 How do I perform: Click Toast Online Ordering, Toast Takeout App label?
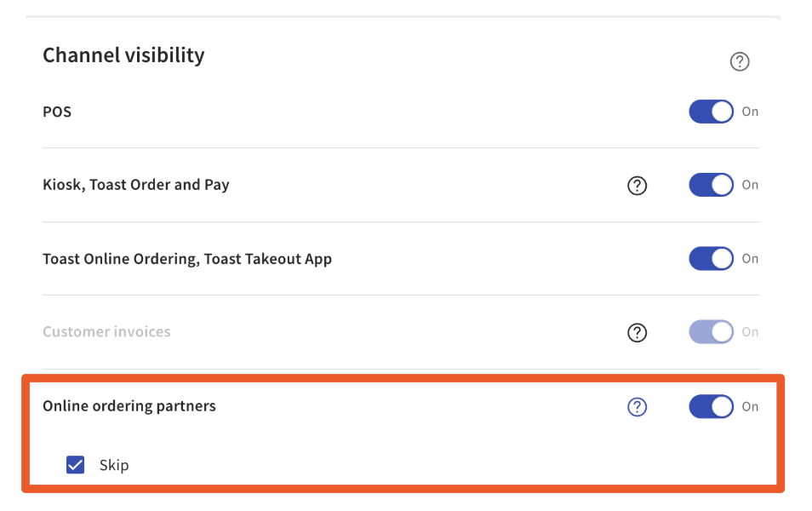point(187,259)
